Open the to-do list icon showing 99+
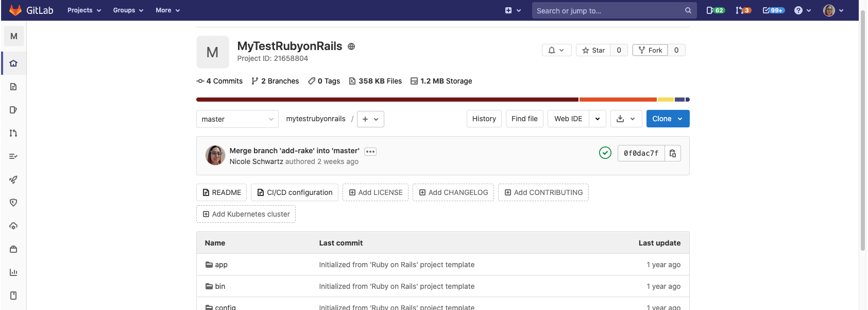The width and height of the screenshot is (868, 310). [x=773, y=10]
